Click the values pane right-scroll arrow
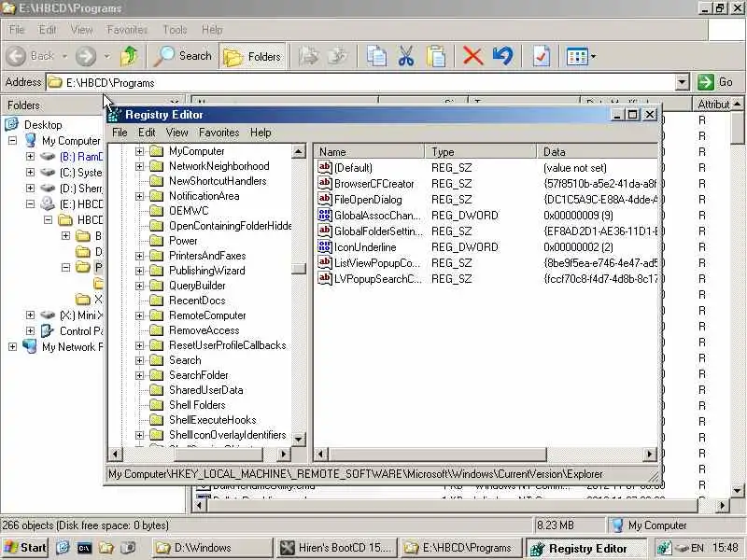The width and height of the screenshot is (747, 560). click(649, 455)
